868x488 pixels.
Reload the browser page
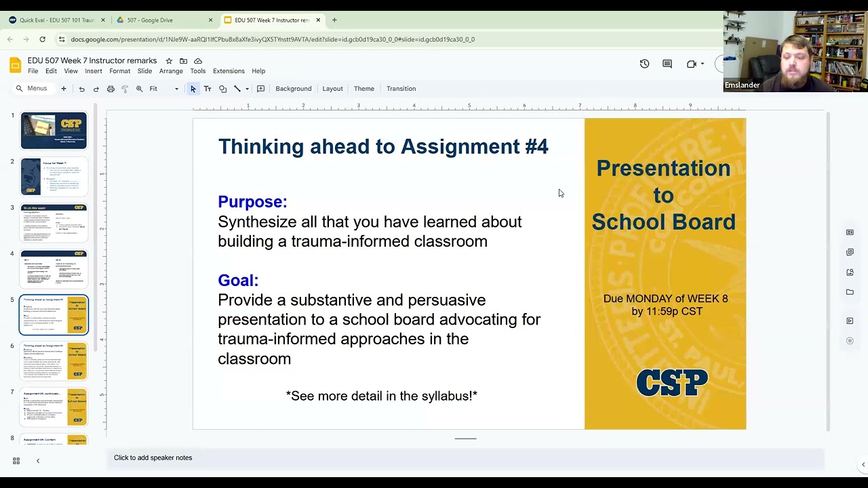[42, 39]
